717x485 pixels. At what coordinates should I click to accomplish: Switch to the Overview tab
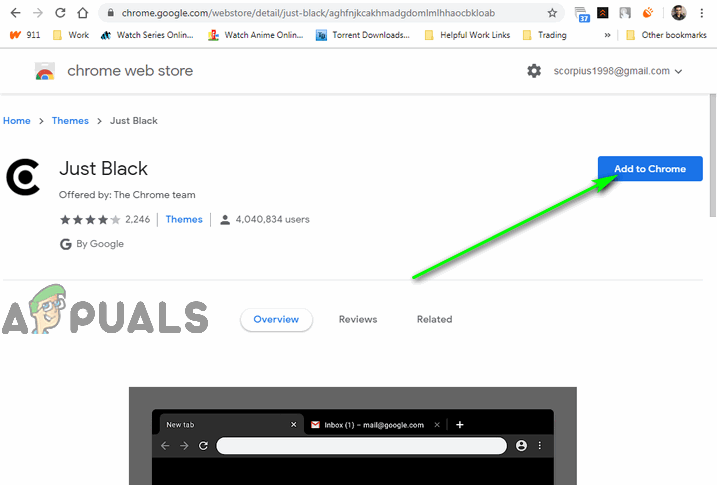click(276, 320)
